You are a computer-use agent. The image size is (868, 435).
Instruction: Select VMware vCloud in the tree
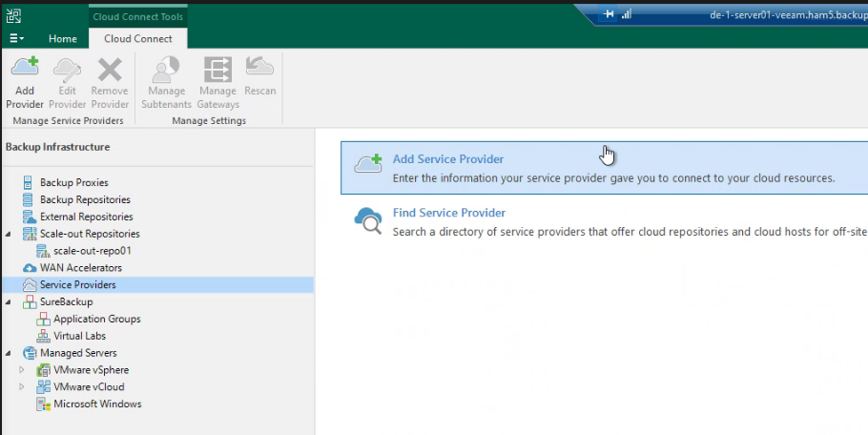(89, 387)
